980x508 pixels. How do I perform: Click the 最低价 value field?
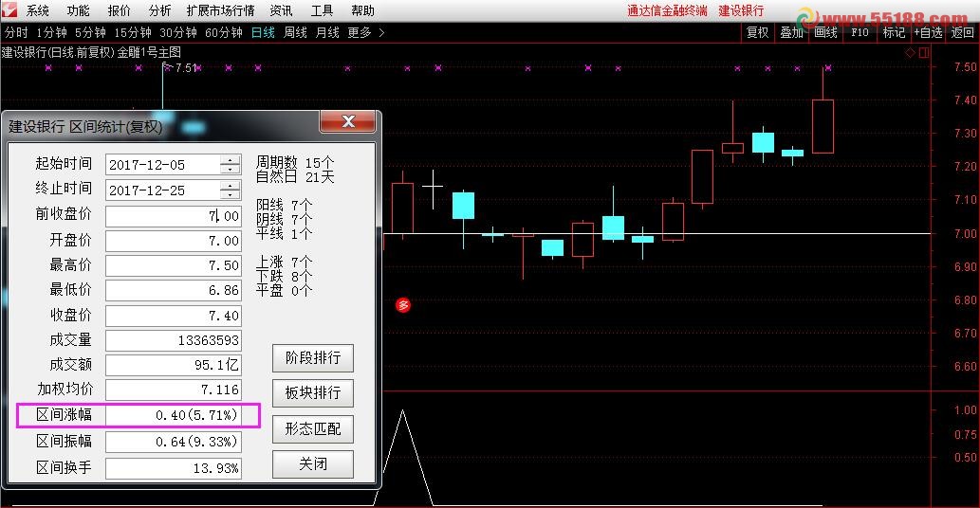point(173,290)
